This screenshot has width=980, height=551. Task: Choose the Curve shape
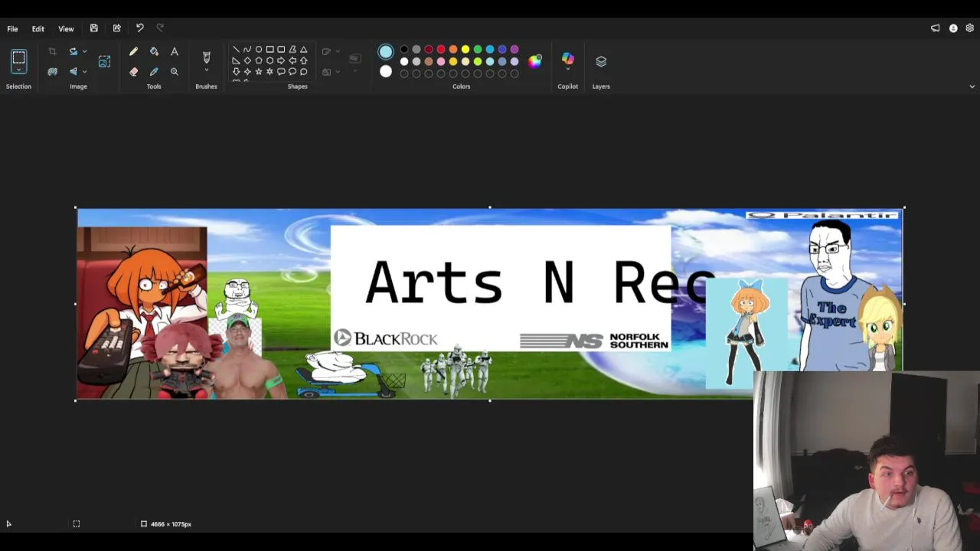[x=247, y=50]
